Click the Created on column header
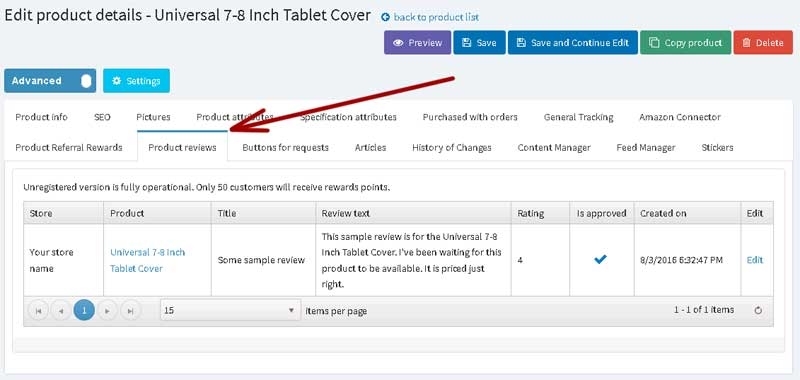Screen dimensions: 800x380 pos(688,213)
